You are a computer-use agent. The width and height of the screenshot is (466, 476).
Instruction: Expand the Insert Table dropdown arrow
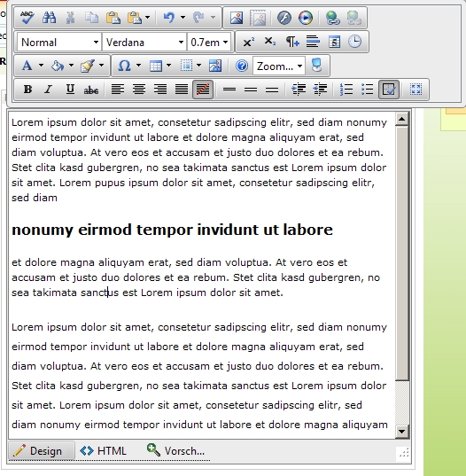[x=168, y=66]
